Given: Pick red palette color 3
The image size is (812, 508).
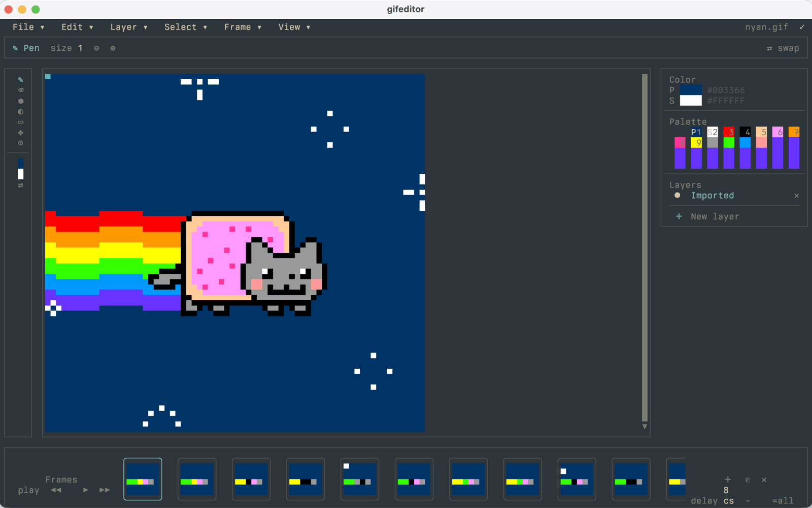Looking at the screenshot, I should (729, 132).
